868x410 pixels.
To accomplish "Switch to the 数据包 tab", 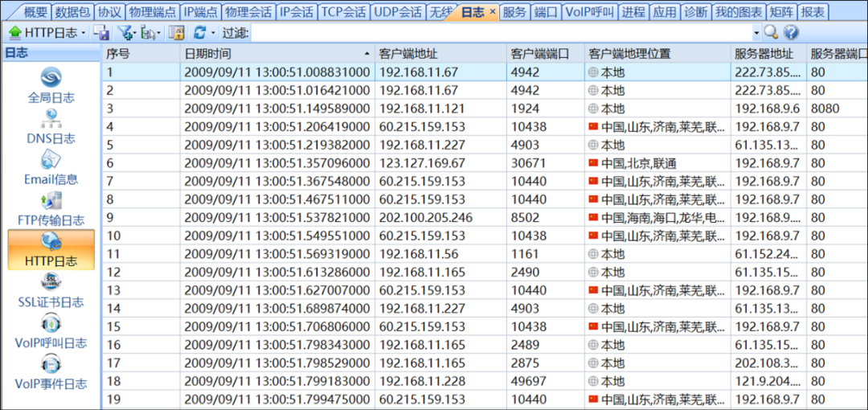I will pos(73,12).
